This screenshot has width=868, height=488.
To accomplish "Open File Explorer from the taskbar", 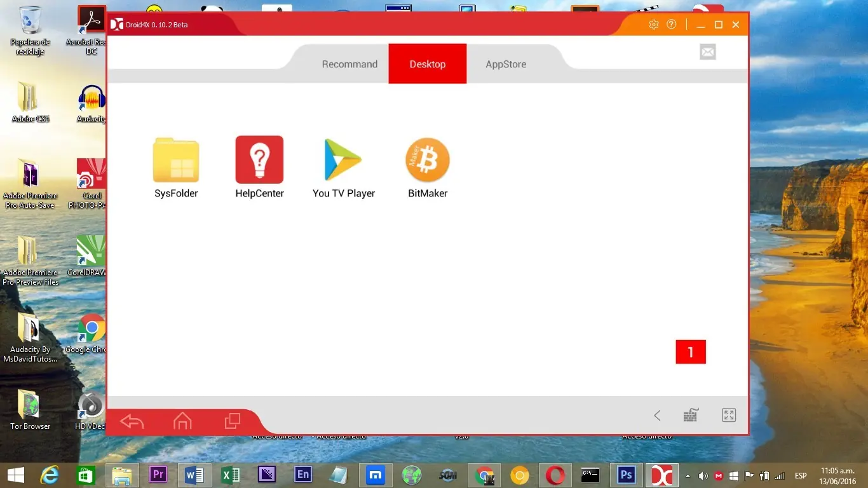I will tap(122, 475).
